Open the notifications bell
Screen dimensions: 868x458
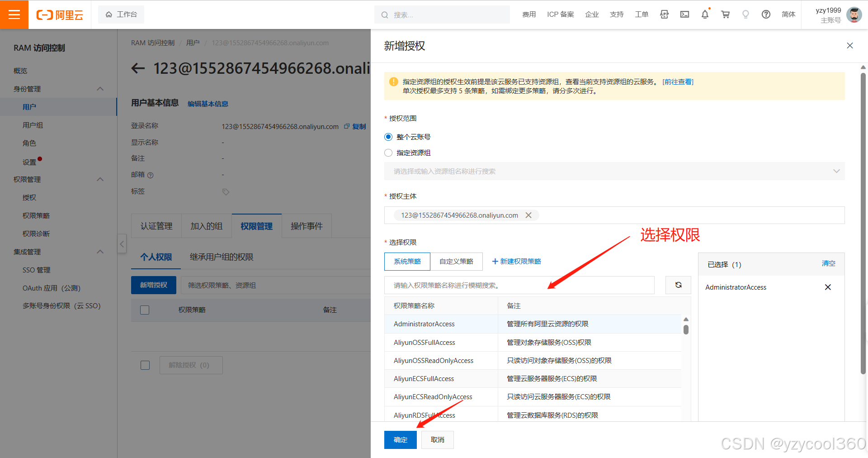coord(705,14)
